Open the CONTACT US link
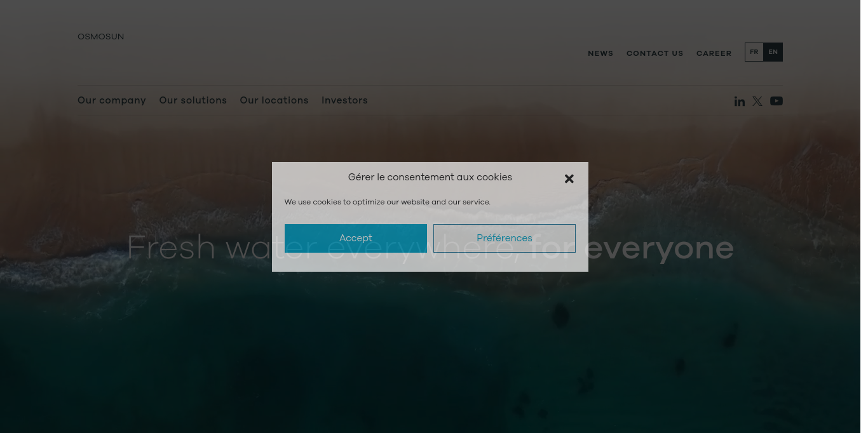Viewport: 868px width, 433px height. tap(655, 53)
